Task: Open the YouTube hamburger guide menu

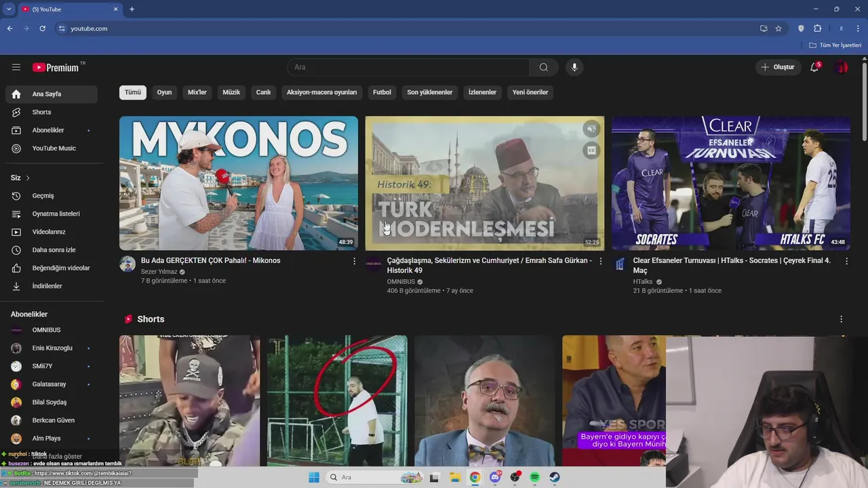Action: 16,67
